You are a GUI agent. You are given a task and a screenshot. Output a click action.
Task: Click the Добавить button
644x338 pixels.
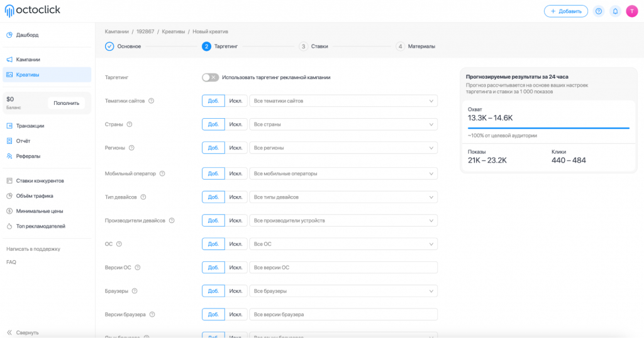click(x=566, y=11)
